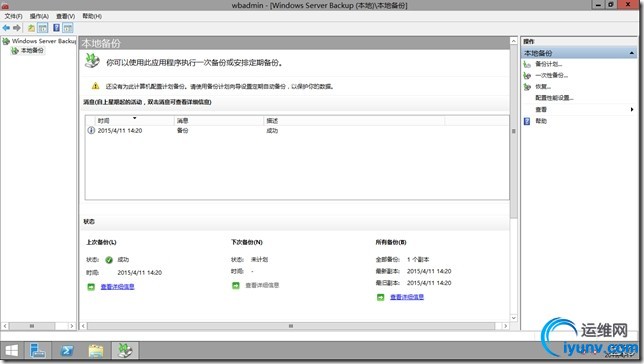Click the tree pane horizontal scrollbar thumb
This screenshot has width=644, height=364.
(x=32, y=326)
